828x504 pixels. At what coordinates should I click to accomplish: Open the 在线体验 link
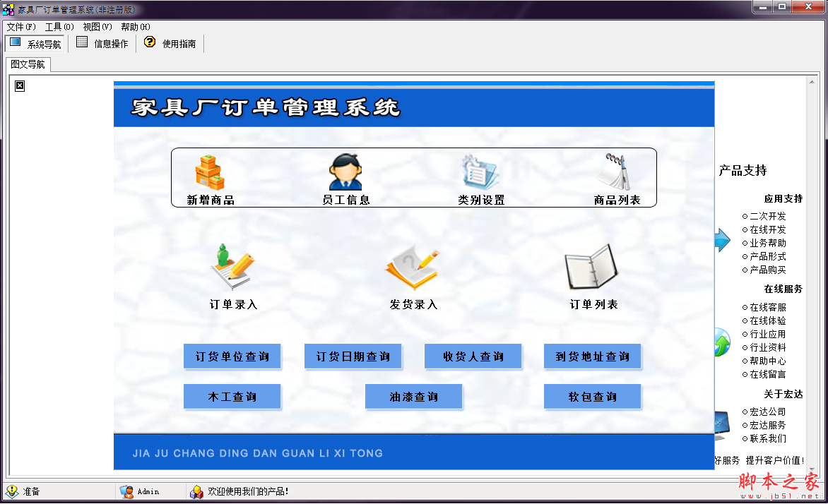pos(768,321)
